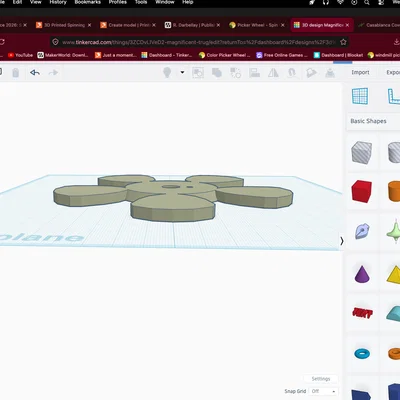
Task: Pick the red Box shape
Action: (x=362, y=191)
